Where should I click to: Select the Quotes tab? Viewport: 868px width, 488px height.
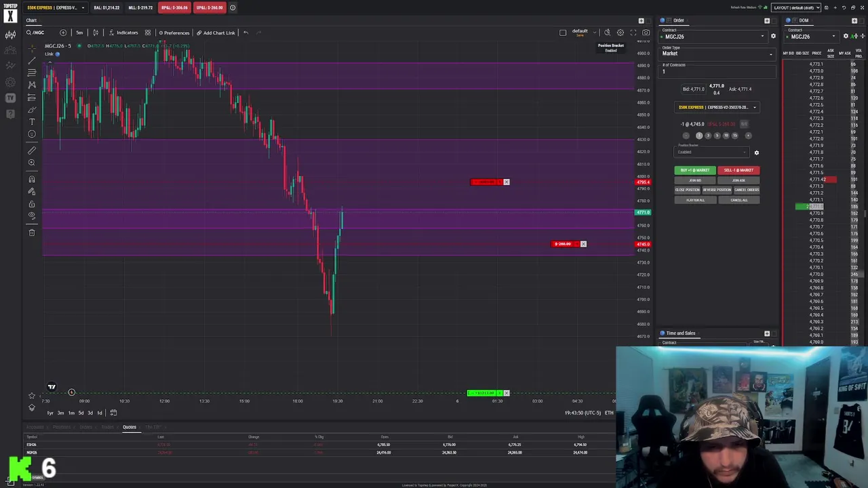coord(129,427)
